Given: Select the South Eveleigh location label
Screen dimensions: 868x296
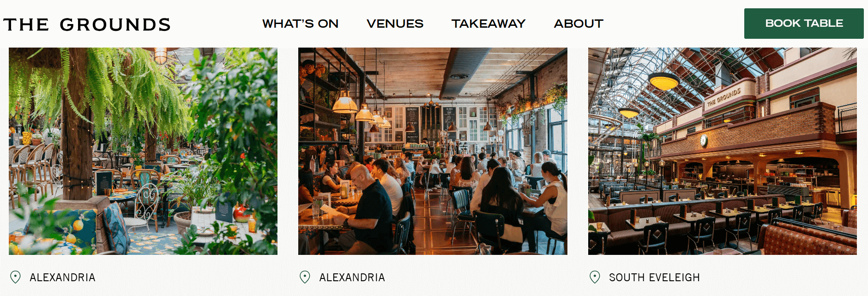Looking at the screenshot, I should 654,278.
